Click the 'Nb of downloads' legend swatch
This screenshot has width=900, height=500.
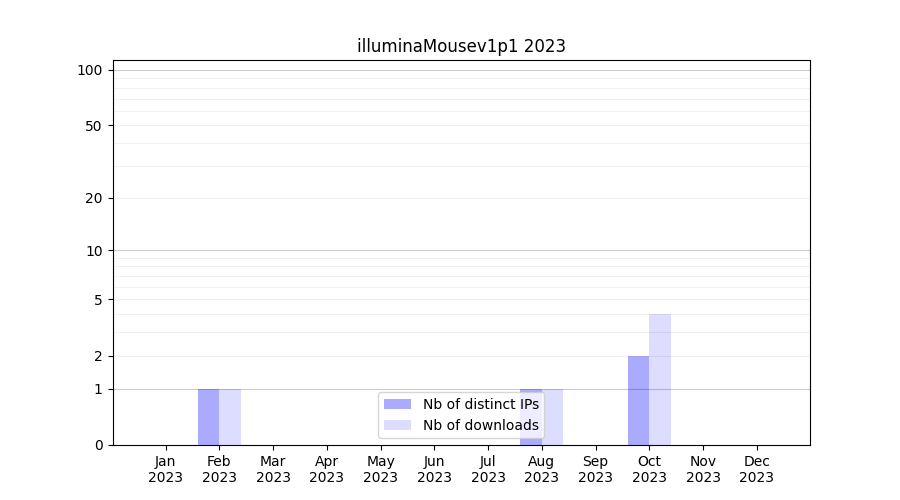[397, 425]
